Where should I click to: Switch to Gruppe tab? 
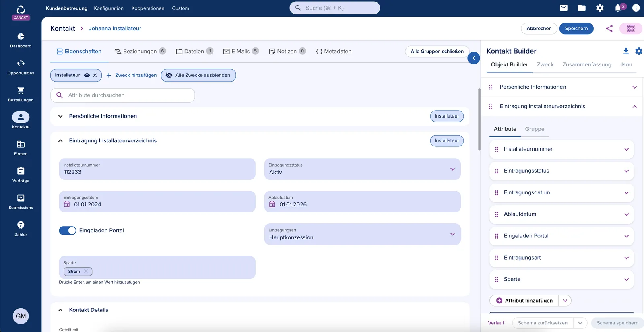pos(535,129)
